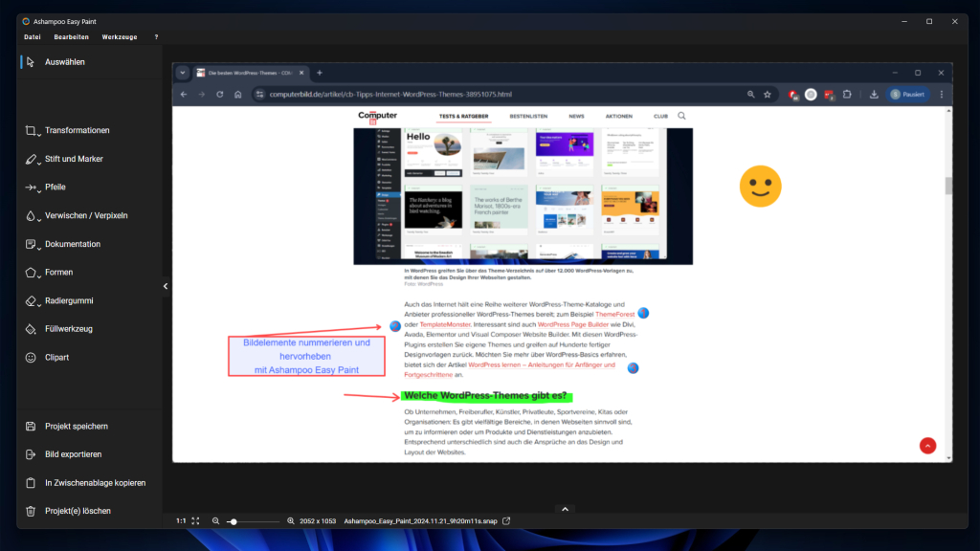Open the Datei menu
Image resolution: width=980 pixels, height=551 pixels.
(x=33, y=37)
